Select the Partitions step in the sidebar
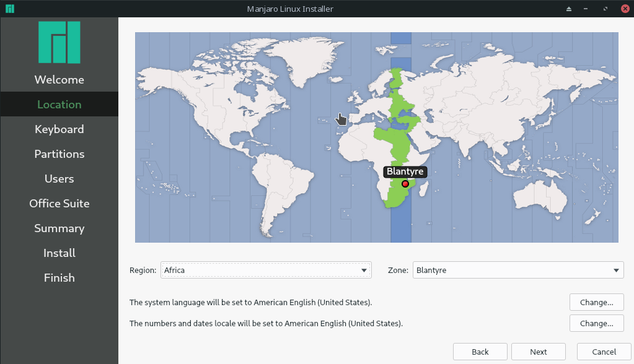 59,154
